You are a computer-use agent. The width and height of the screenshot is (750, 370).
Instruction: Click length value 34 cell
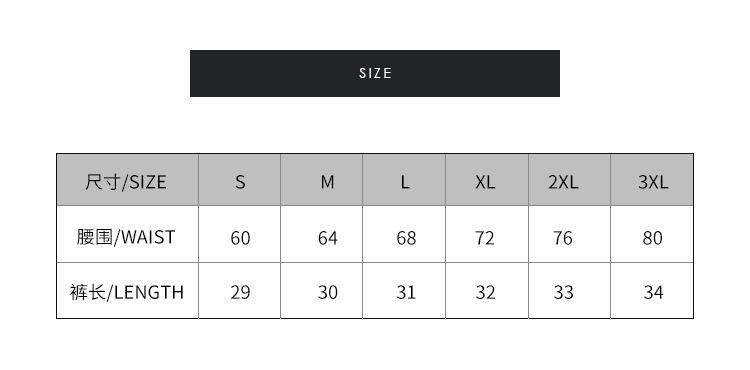(x=652, y=291)
